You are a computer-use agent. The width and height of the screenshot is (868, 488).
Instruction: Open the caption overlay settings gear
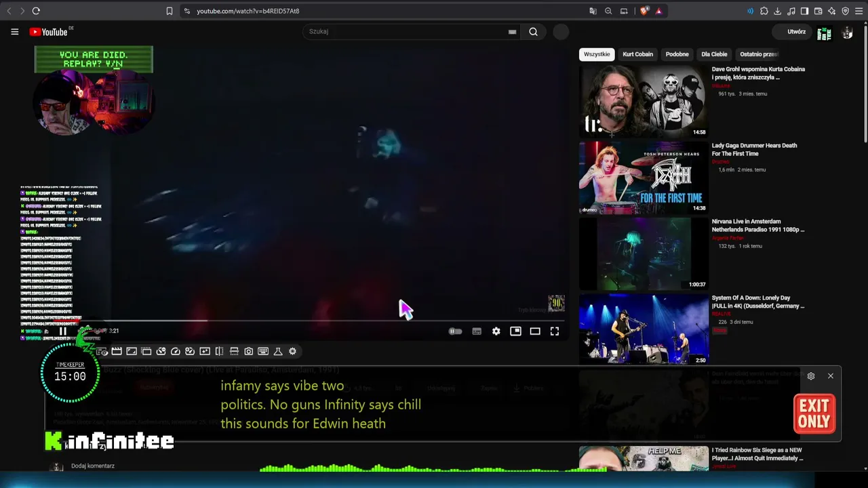click(811, 376)
